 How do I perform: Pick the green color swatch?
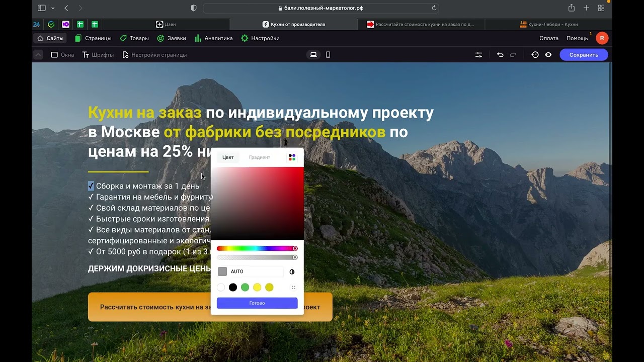[245, 288]
